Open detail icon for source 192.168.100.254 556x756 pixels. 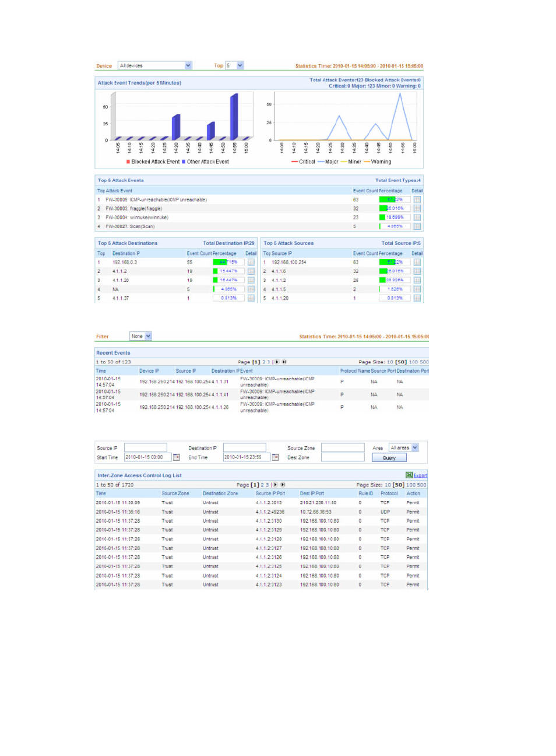(417, 262)
